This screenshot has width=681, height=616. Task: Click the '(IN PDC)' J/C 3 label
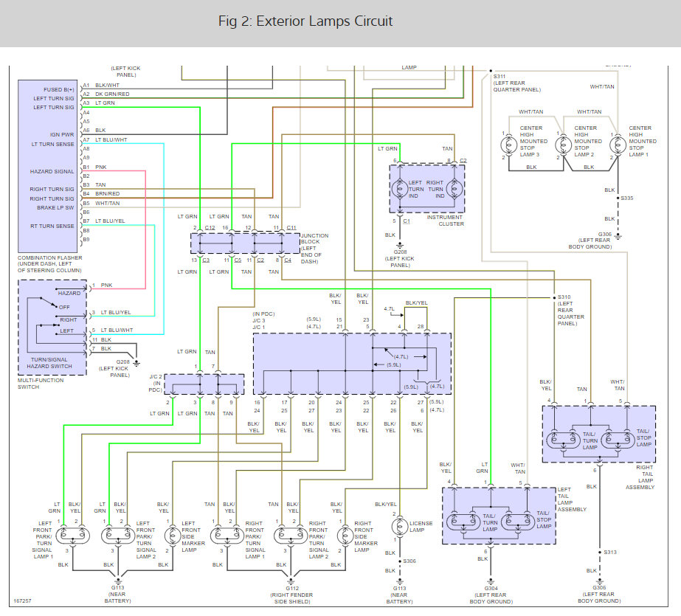coord(263,314)
